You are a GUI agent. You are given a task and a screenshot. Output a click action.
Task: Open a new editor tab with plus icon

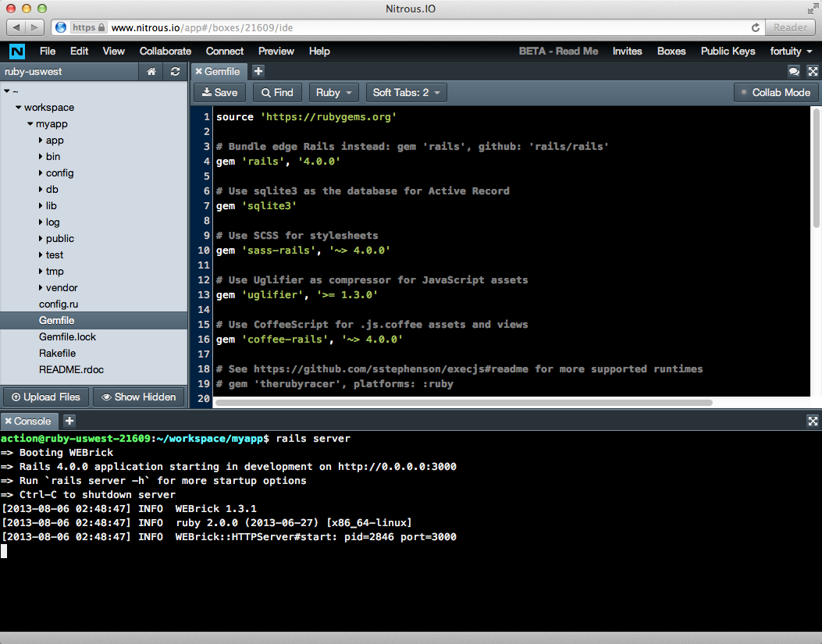258,71
